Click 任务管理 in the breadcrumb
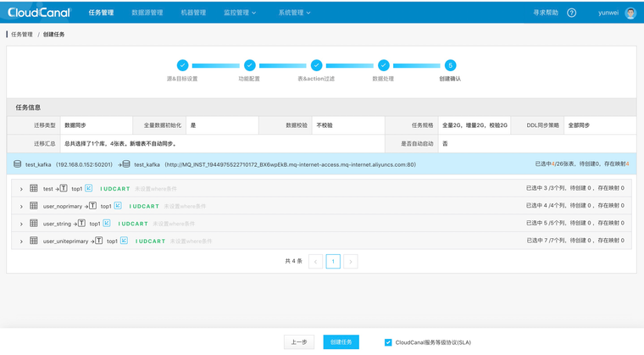Screen dimensions: 644x355 [x=22, y=35]
